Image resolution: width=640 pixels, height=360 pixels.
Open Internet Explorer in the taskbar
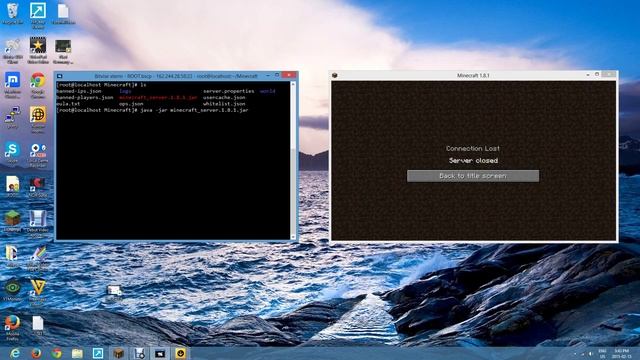(x=15, y=353)
